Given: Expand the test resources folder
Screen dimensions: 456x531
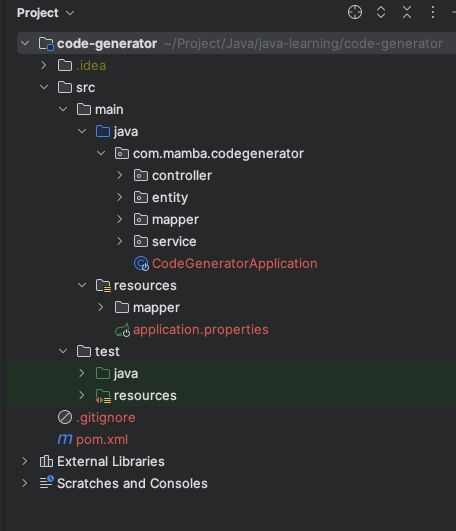Looking at the screenshot, I should 82,395.
